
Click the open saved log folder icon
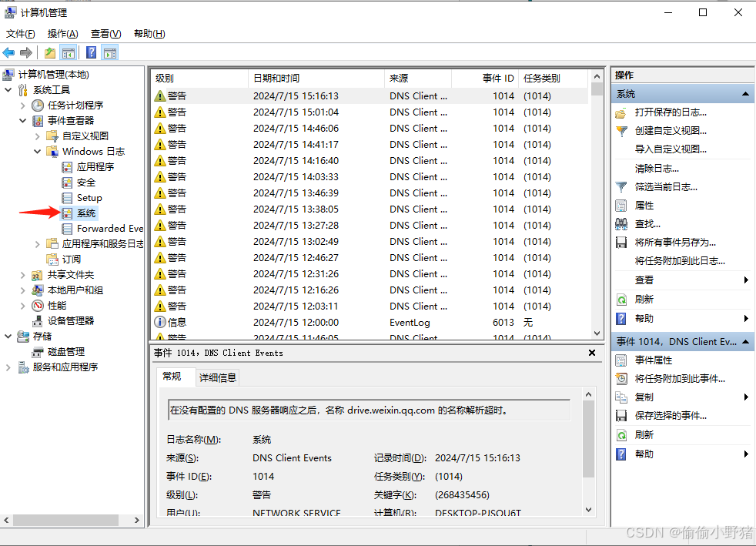click(621, 113)
